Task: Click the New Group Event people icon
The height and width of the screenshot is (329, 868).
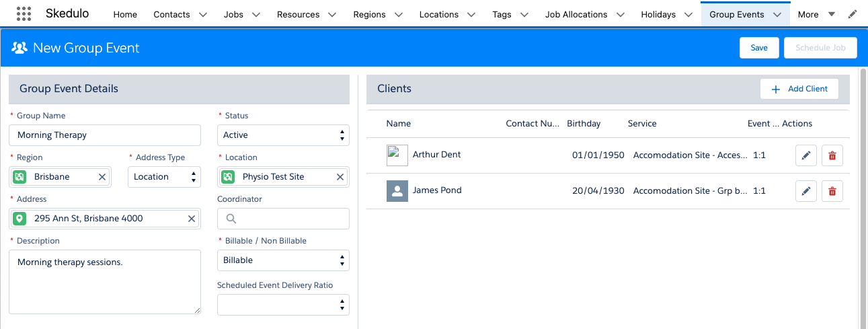Action: pos(19,48)
